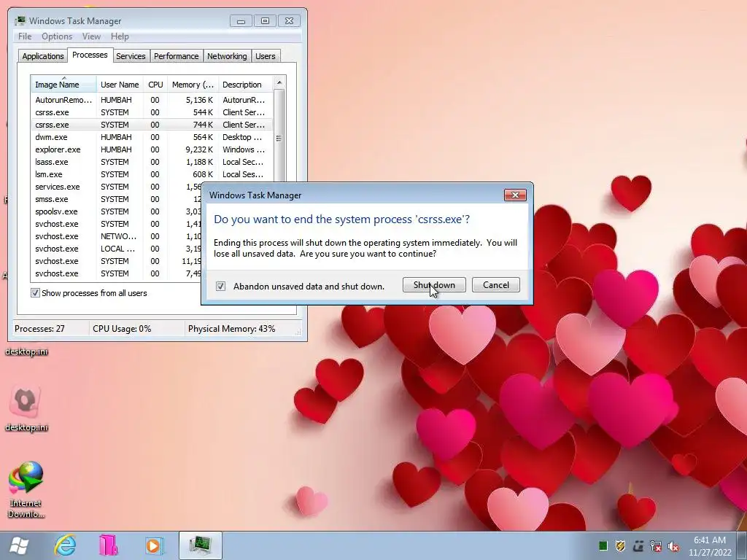Select the smss.exe process
This screenshot has height=560, width=747.
click(x=116, y=199)
